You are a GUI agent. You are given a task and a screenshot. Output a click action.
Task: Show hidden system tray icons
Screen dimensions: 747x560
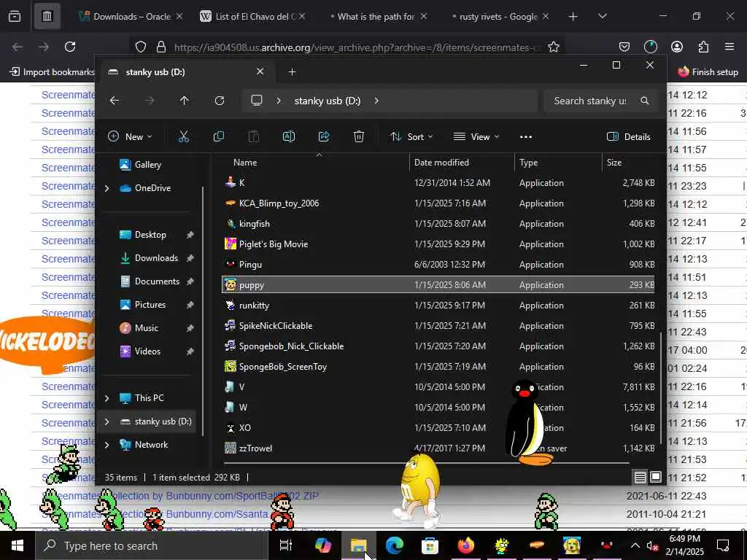635,545
